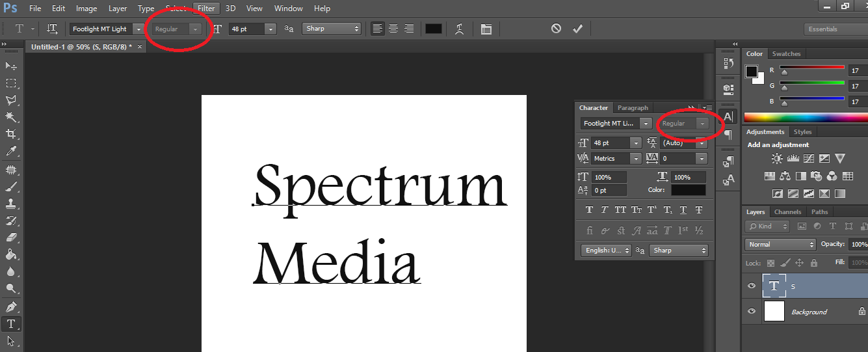
Task: Open the Filter menu
Action: click(x=206, y=8)
